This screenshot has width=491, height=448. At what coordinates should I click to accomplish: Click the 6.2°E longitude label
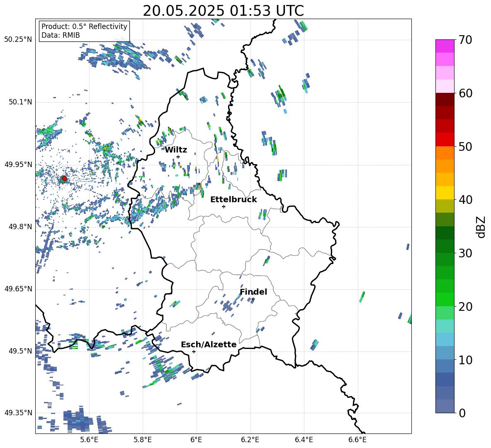(250, 440)
